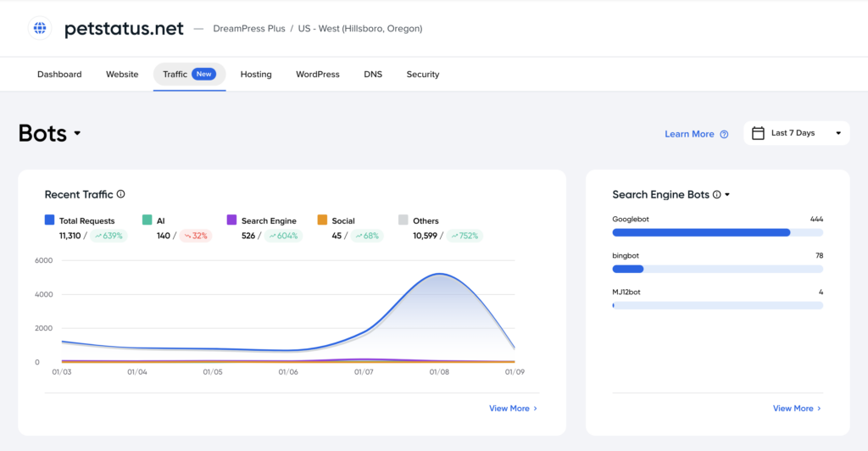Click the 01/09 axis date label

[515, 372]
